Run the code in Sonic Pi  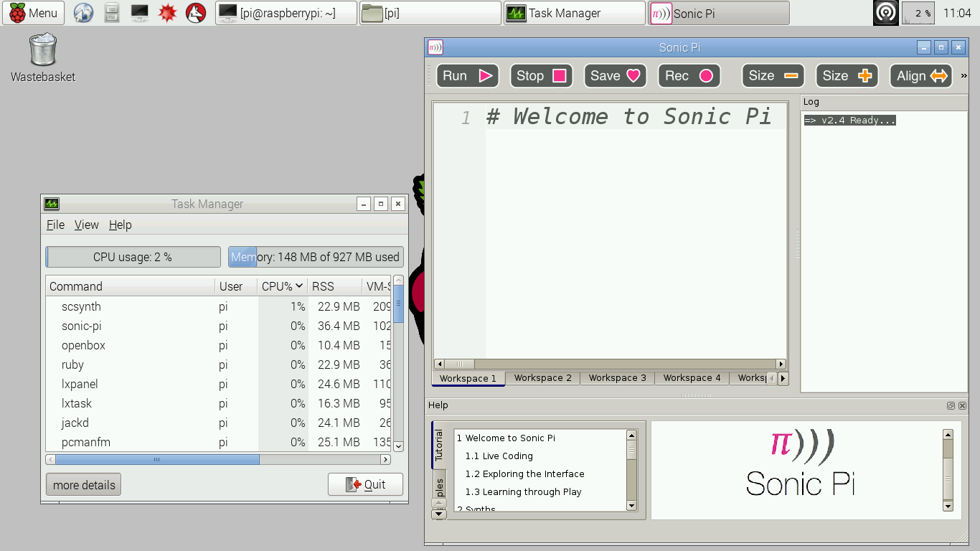pyautogui.click(x=468, y=76)
